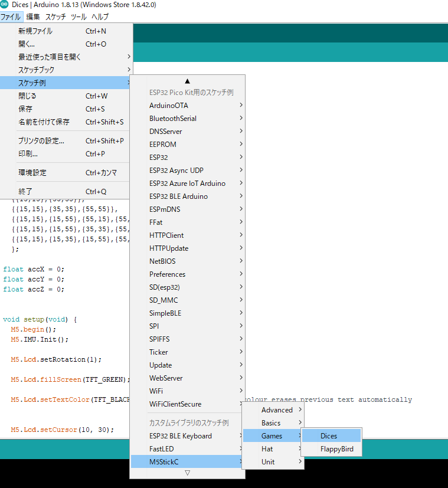Select 新規ファイル from the File menu
The height and width of the screenshot is (488, 448).
coord(65,31)
